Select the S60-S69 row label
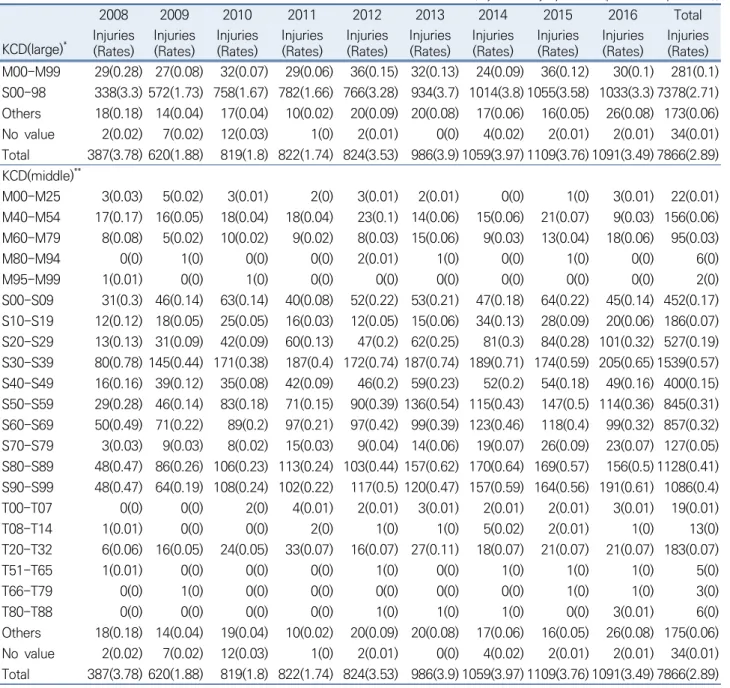 (x=27, y=425)
